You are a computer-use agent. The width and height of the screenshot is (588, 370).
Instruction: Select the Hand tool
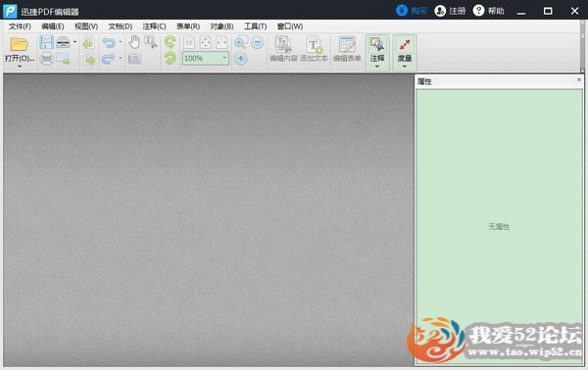pyautogui.click(x=134, y=42)
